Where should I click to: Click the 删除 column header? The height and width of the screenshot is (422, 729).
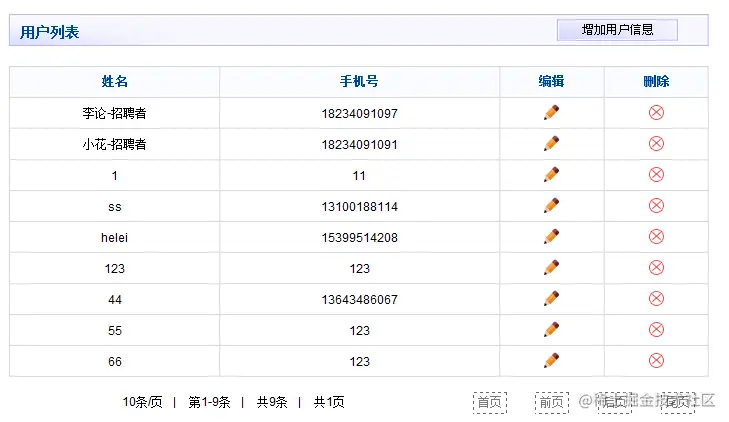[x=656, y=82]
